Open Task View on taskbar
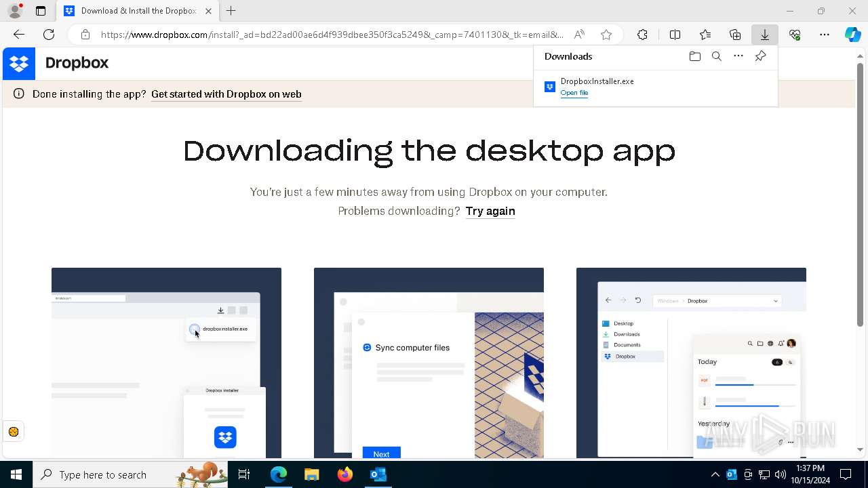Viewport: 868px width, 488px height. pos(244,474)
